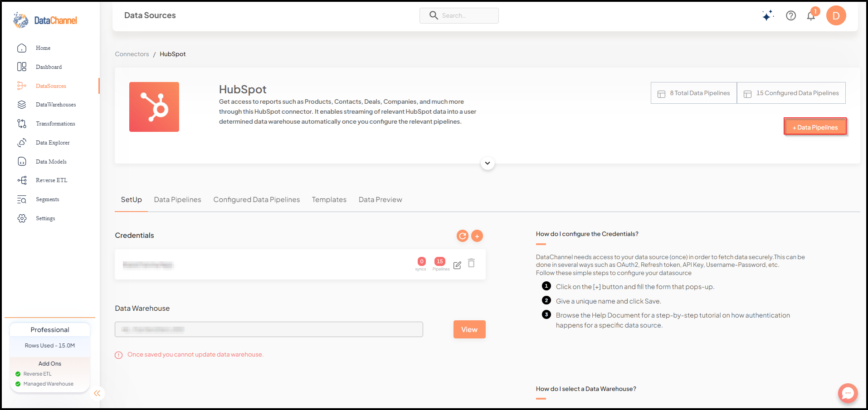The width and height of the screenshot is (868, 410).
Task: Open the Transformations sidebar icon
Action: [x=22, y=124]
